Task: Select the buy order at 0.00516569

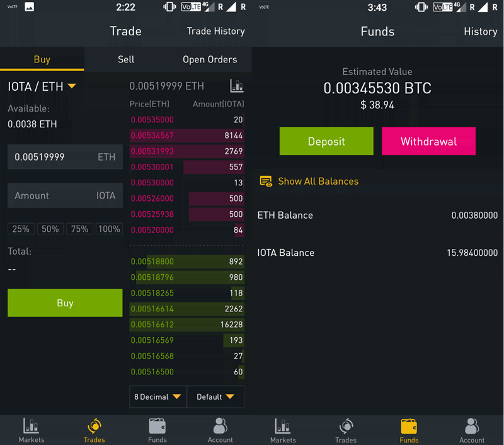Action: [x=186, y=340]
